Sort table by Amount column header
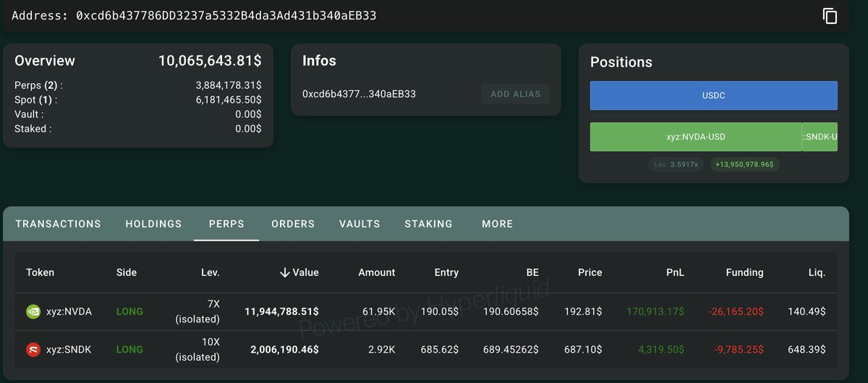This screenshot has width=868, height=383. click(377, 272)
